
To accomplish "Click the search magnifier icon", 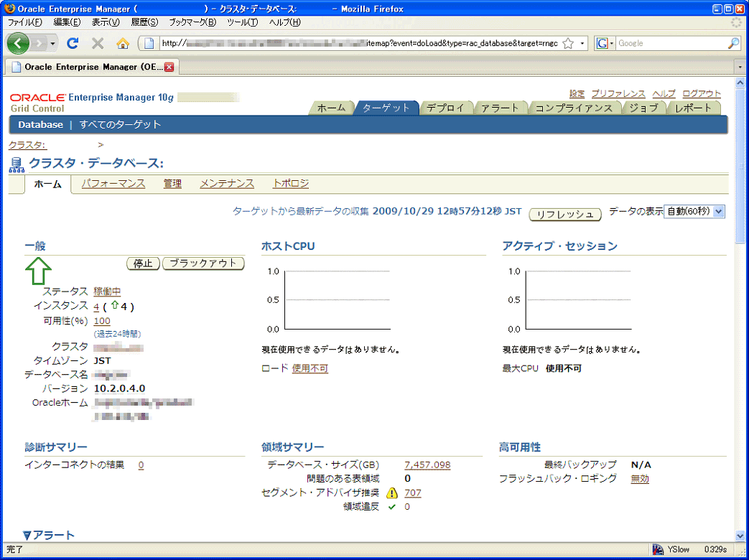I will pos(733,44).
